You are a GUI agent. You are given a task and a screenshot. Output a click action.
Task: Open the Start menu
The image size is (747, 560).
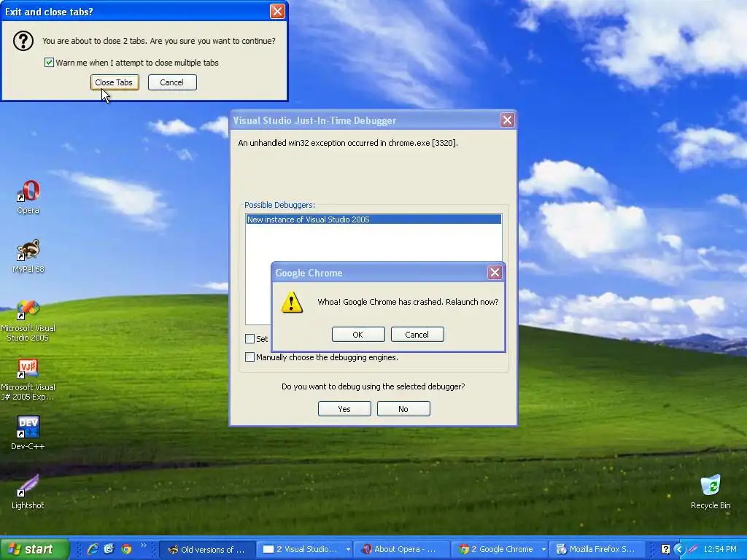(x=34, y=549)
